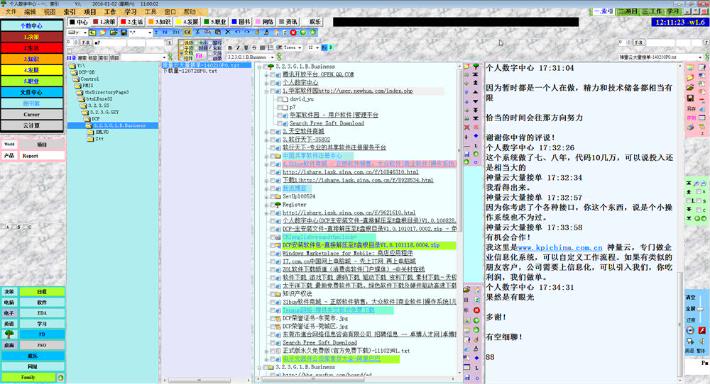This screenshot has width=710, height=384.
Task: Open the 3.2.3.G.1.B.Business path combo box
Action: pos(250,57)
